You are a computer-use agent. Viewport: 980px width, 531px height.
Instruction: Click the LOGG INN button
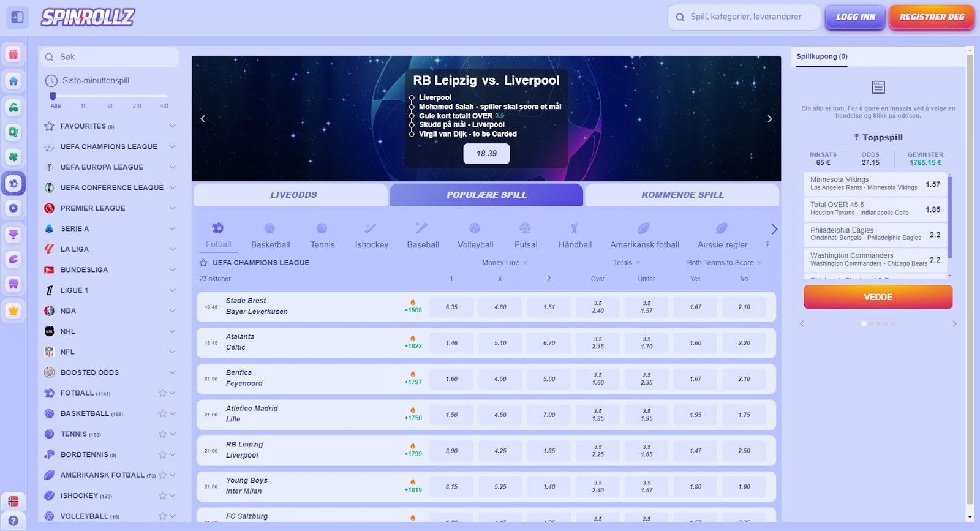[x=855, y=17]
